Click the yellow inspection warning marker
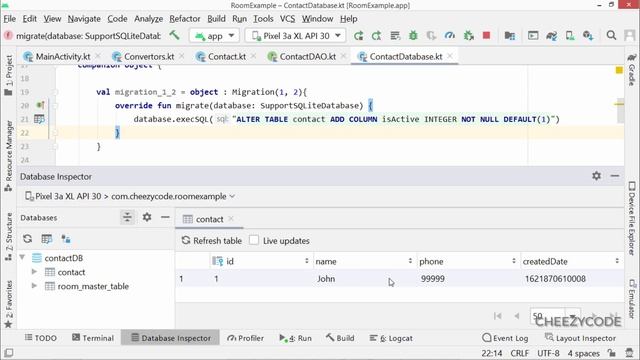640x360 pixels. (619, 70)
